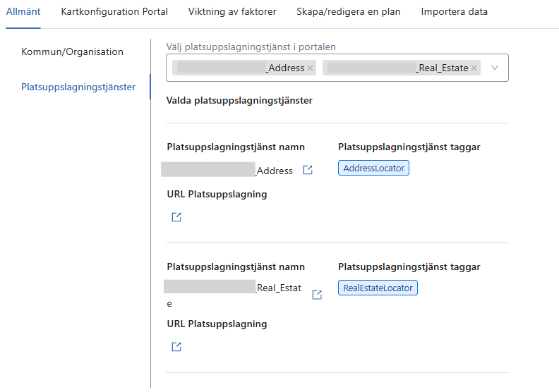Screen dimensions: 559x392
Task: Click the RealEstateLocator tag
Action: [378, 288]
